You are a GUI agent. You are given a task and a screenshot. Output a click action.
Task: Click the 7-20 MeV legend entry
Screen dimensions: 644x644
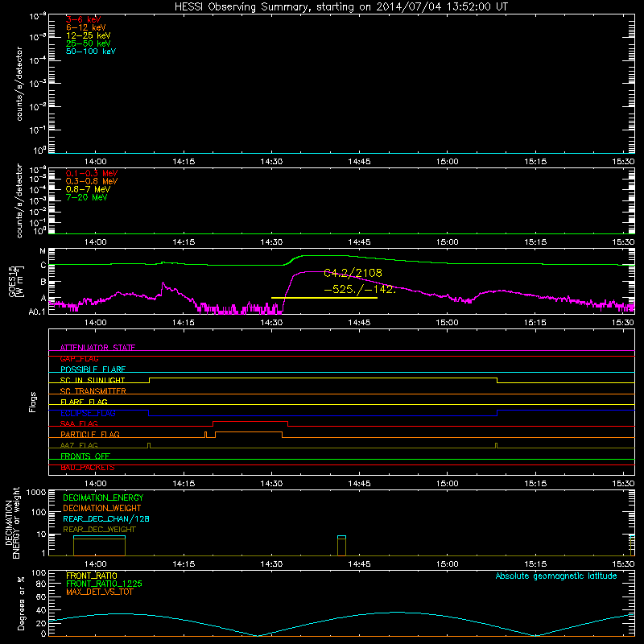86,197
